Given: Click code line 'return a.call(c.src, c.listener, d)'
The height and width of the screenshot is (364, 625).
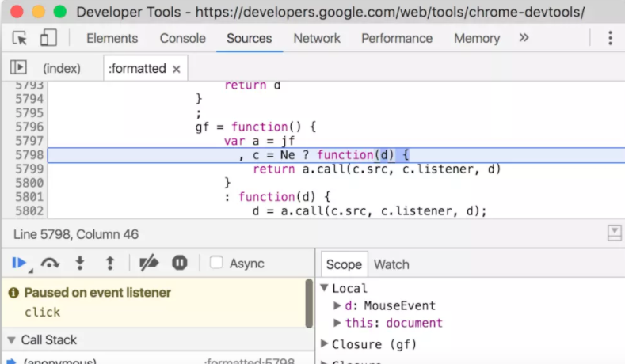Looking at the screenshot, I should click(377, 169).
